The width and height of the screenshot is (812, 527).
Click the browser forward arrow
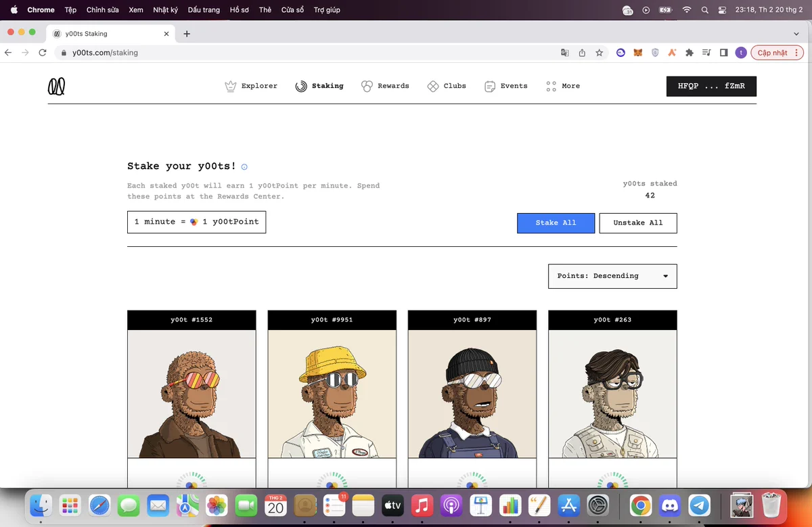[26, 53]
